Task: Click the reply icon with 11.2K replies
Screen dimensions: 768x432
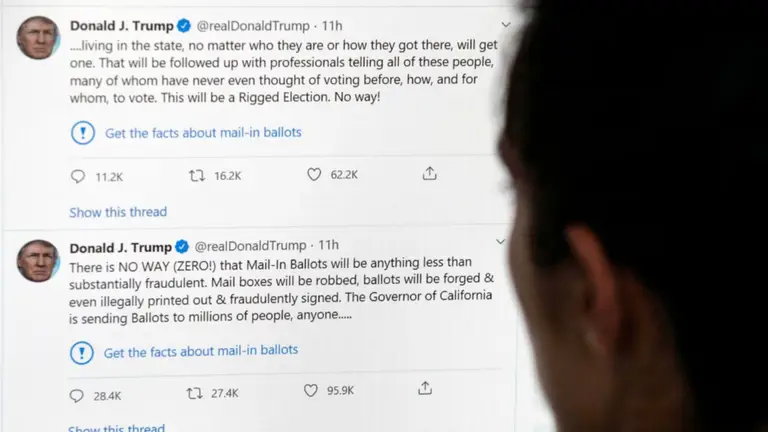Action: 78,176
